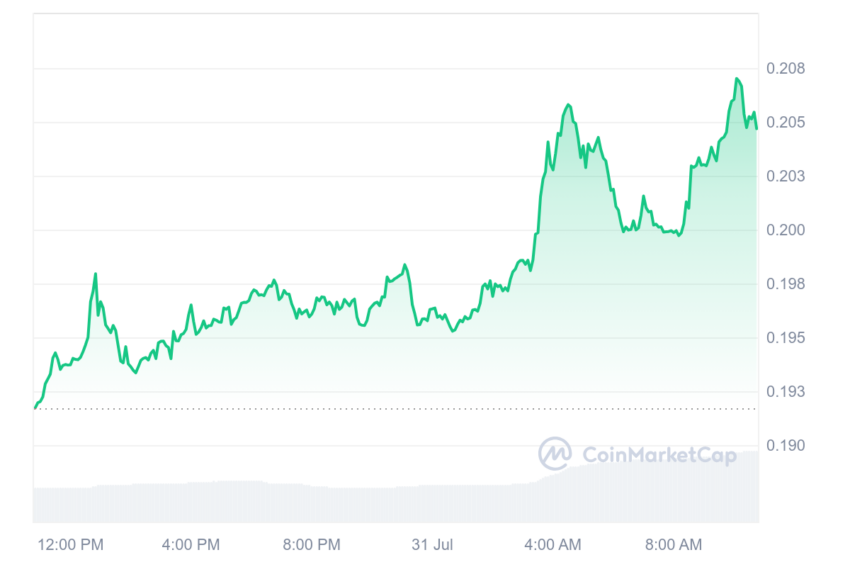Click the 0.198 price axis label
The width and height of the screenshot is (850, 567).
point(785,284)
